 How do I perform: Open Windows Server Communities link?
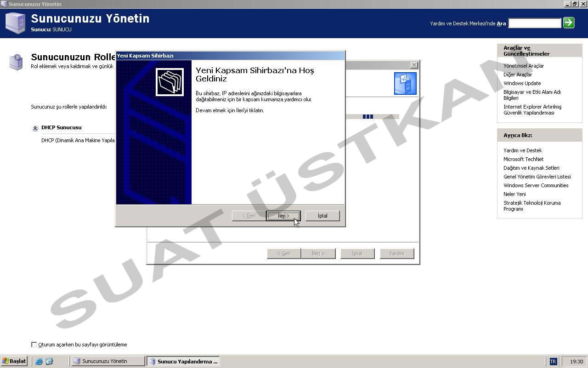[x=536, y=185]
